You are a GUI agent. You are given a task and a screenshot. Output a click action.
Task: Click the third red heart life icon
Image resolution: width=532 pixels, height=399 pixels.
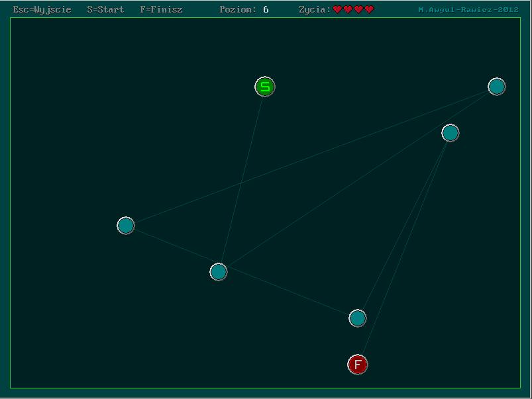click(x=358, y=10)
